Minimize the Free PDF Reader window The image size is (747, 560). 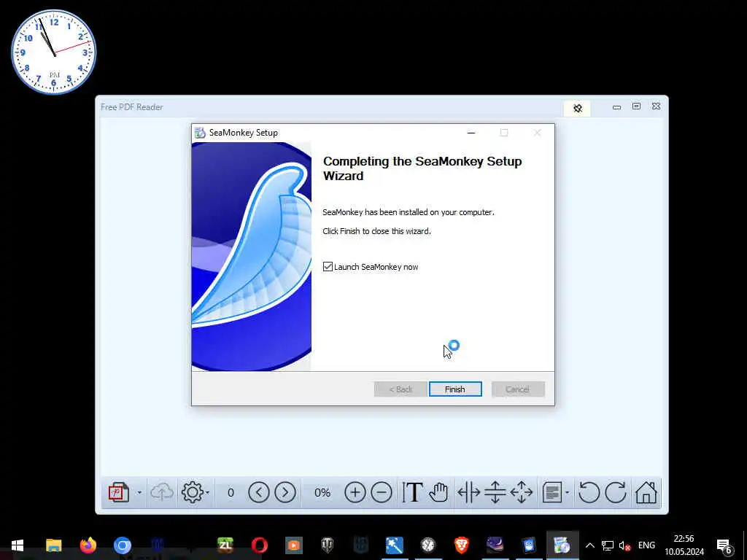coord(616,107)
